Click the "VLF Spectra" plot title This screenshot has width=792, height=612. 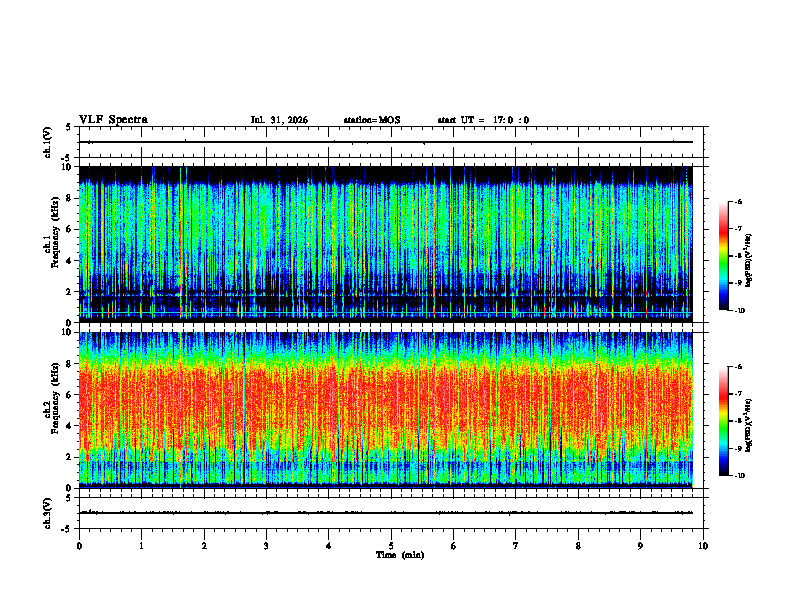[113, 120]
